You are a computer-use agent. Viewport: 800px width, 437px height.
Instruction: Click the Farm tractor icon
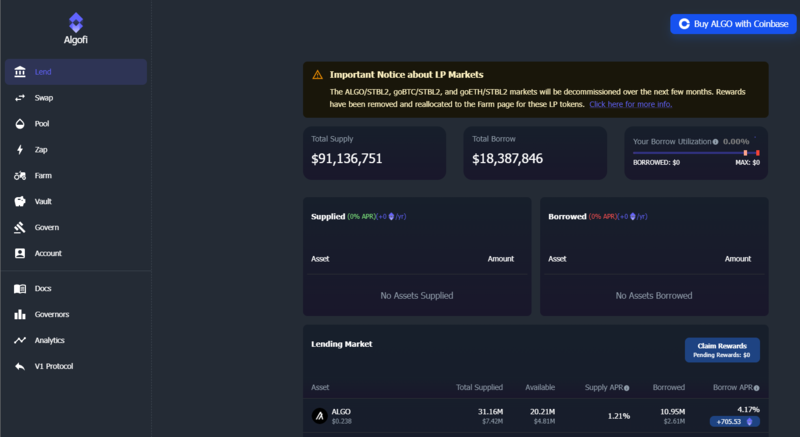point(20,175)
